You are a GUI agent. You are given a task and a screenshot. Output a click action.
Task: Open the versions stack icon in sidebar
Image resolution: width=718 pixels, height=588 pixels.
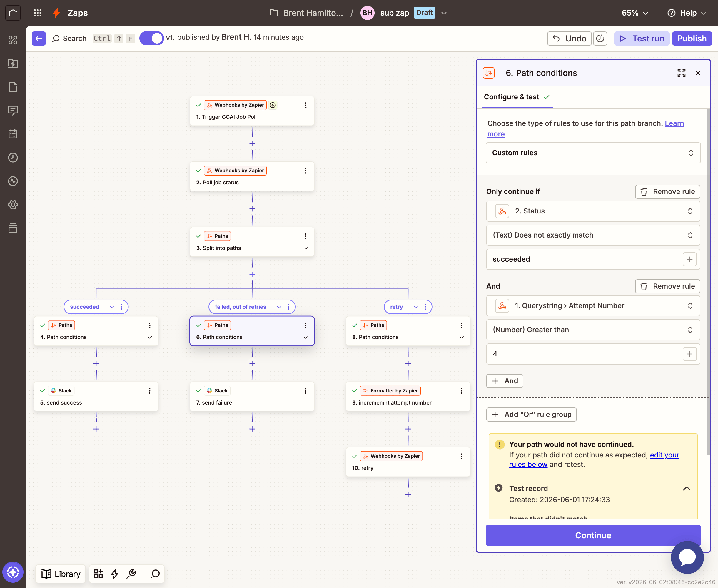[x=13, y=228]
